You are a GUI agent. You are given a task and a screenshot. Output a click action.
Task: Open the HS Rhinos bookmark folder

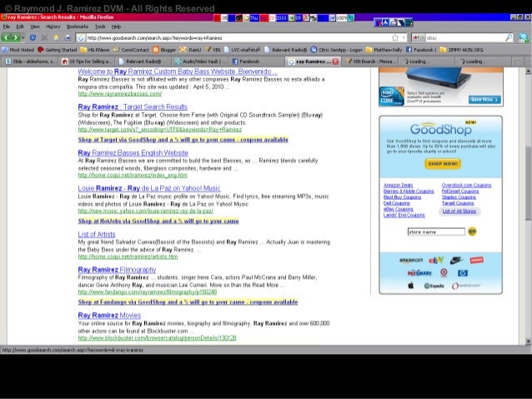tap(95, 50)
